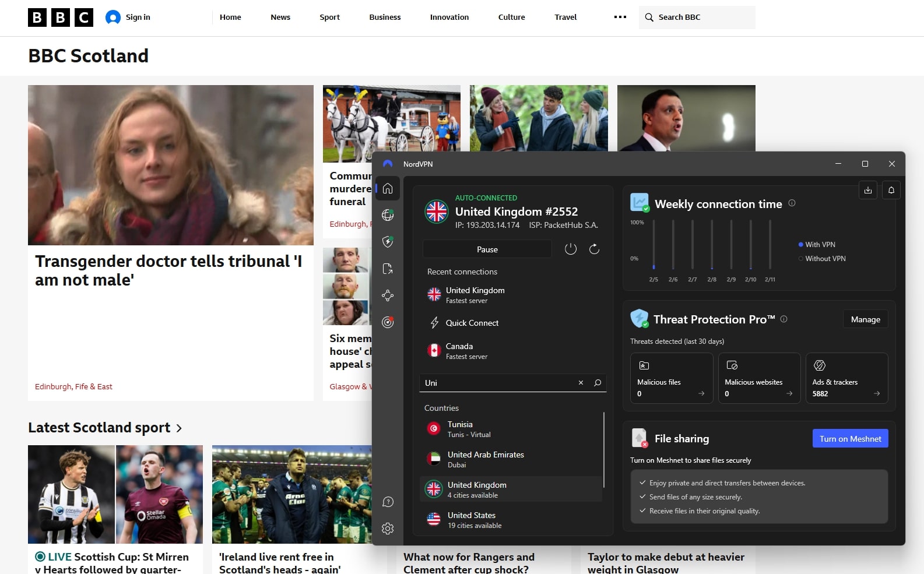Select Canada Fastest server recent connection

tap(513, 351)
